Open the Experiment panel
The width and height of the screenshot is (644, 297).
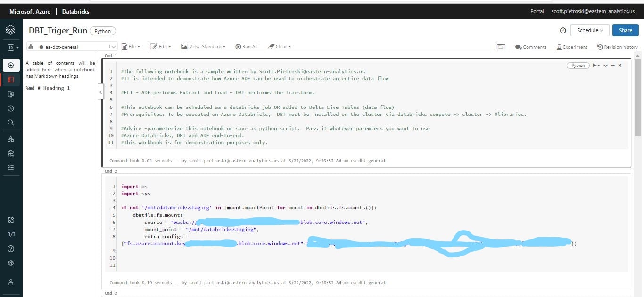coord(572,47)
